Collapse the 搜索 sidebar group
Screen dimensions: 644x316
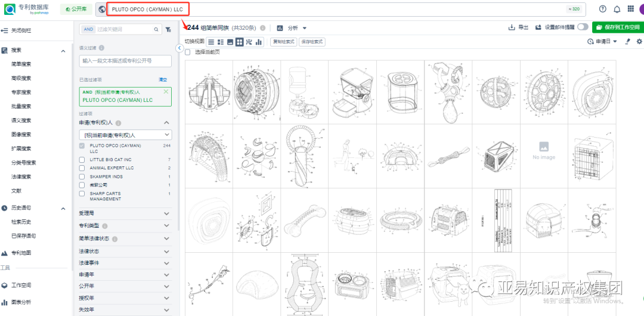tap(63, 51)
